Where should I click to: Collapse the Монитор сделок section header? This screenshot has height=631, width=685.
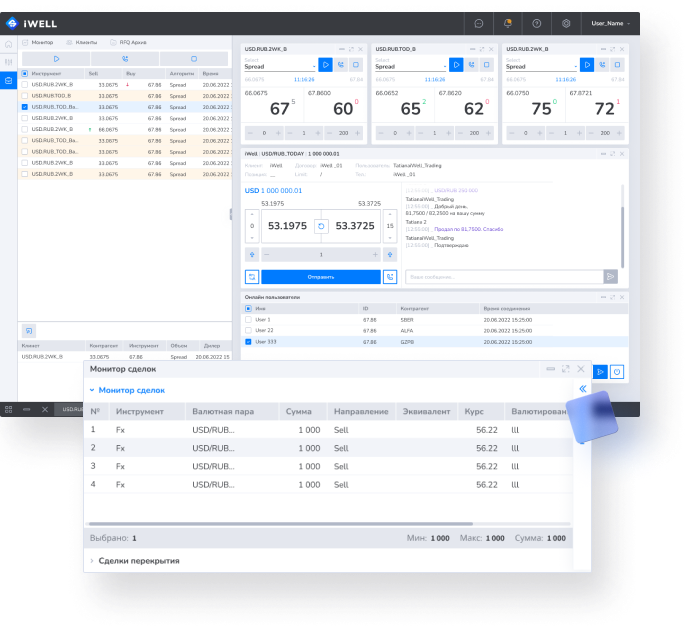[x=131, y=390]
